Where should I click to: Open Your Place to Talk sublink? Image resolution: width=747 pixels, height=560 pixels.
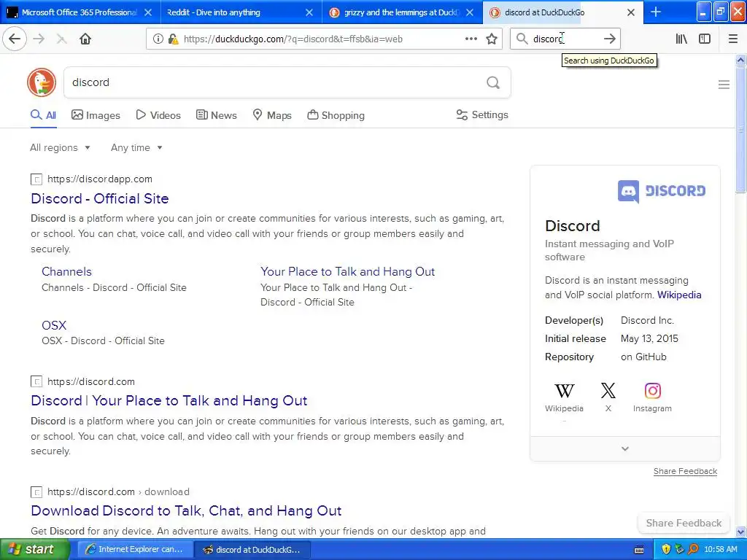[347, 271]
